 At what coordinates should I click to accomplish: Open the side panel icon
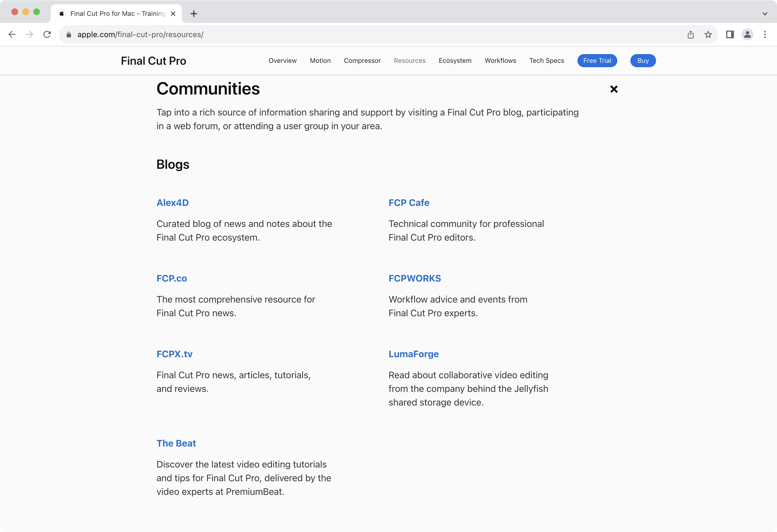tap(729, 34)
